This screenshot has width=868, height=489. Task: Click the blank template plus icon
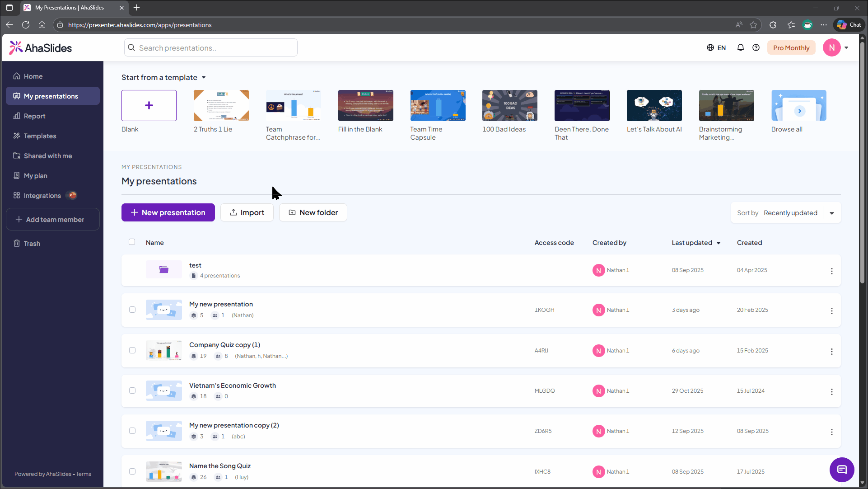[x=149, y=105]
